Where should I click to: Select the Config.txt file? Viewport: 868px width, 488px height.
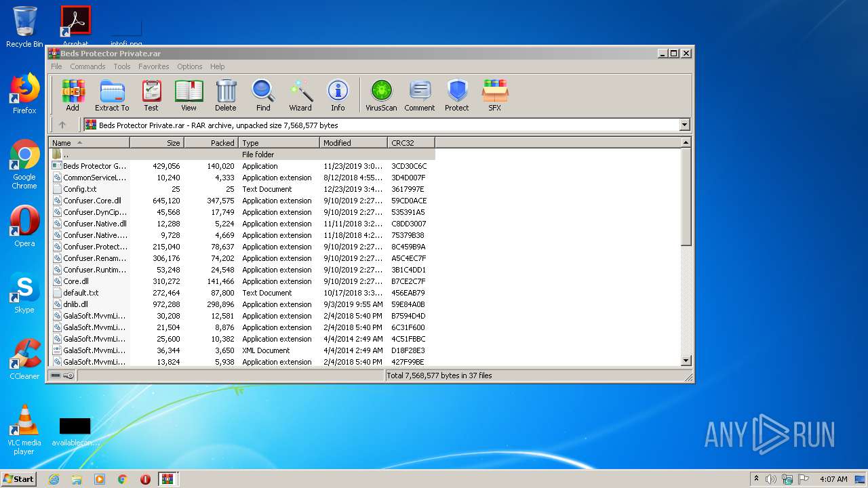pyautogui.click(x=79, y=189)
